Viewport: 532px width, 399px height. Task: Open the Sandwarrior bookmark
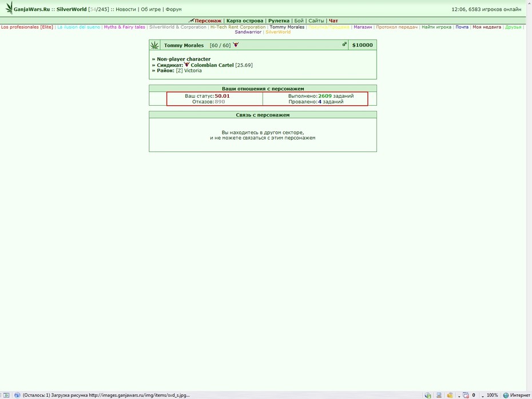tap(248, 32)
